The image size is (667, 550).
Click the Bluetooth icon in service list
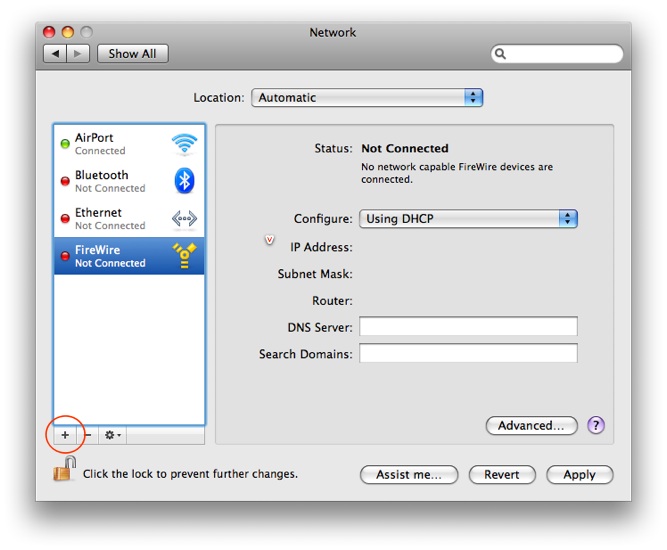pyautogui.click(x=184, y=181)
